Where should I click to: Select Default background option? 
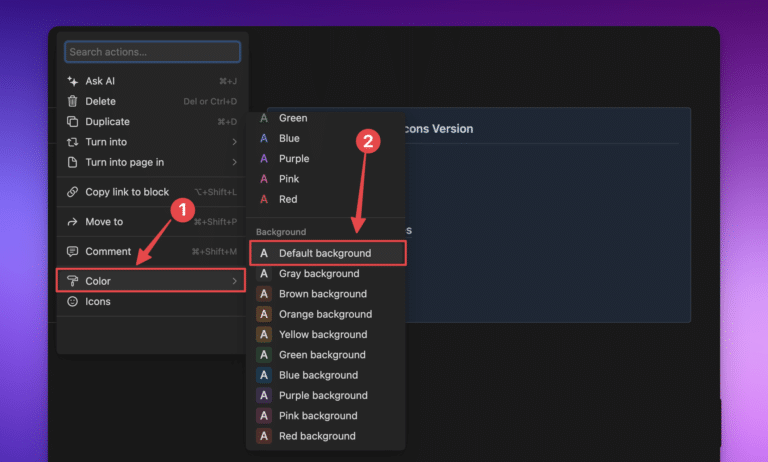pyautogui.click(x=325, y=253)
